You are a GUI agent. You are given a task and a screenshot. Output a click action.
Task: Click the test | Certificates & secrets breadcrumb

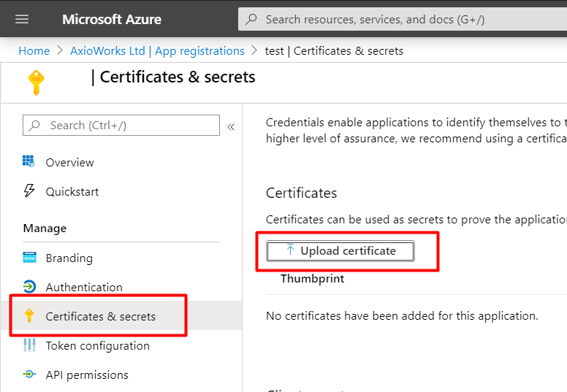[x=334, y=51]
